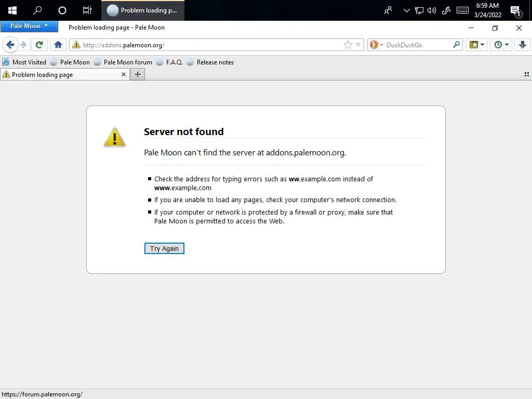Open the F.A.Q. bookmark
The image size is (532, 399).
pos(169,62)
